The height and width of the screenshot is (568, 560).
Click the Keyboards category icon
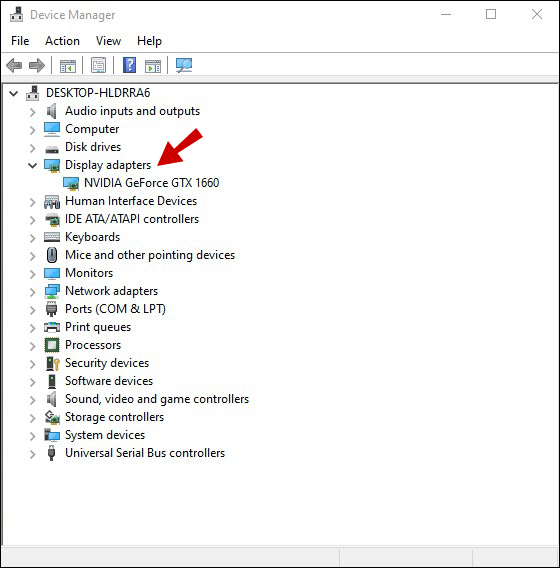[52, 237]
